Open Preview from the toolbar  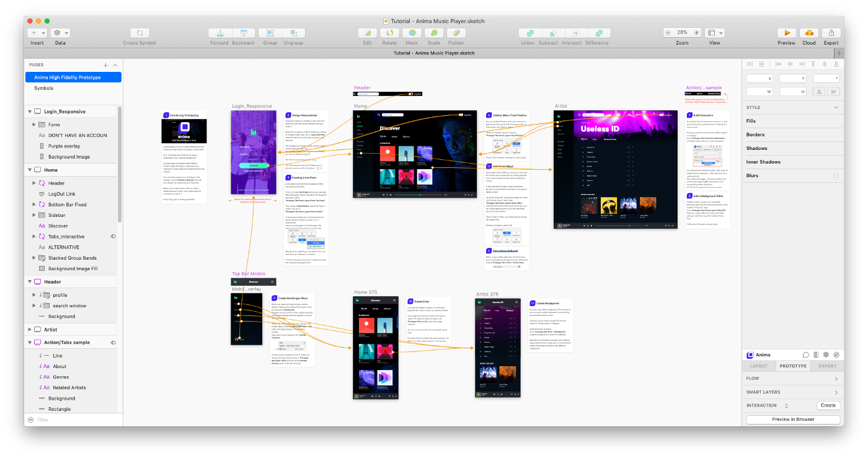click(x=786, y=33)
